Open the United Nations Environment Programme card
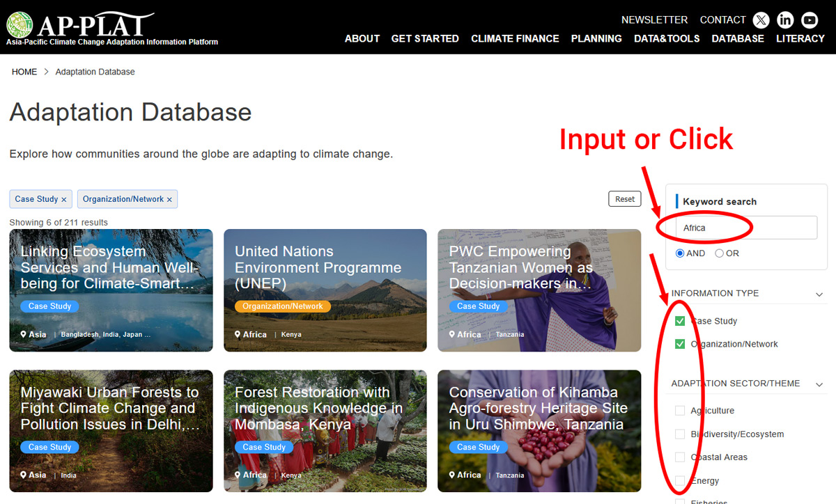This screenshot has width=836, height=504. [x=325, y=290]
